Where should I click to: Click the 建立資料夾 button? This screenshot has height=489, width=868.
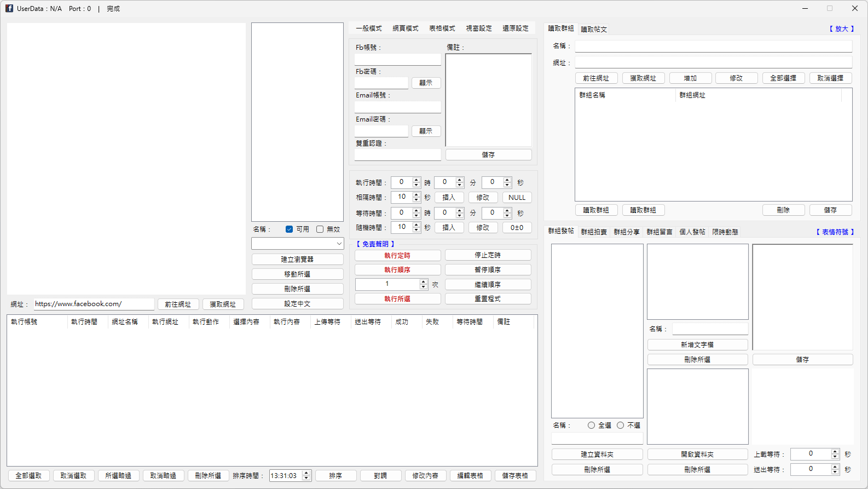click(x=597, y=455)
